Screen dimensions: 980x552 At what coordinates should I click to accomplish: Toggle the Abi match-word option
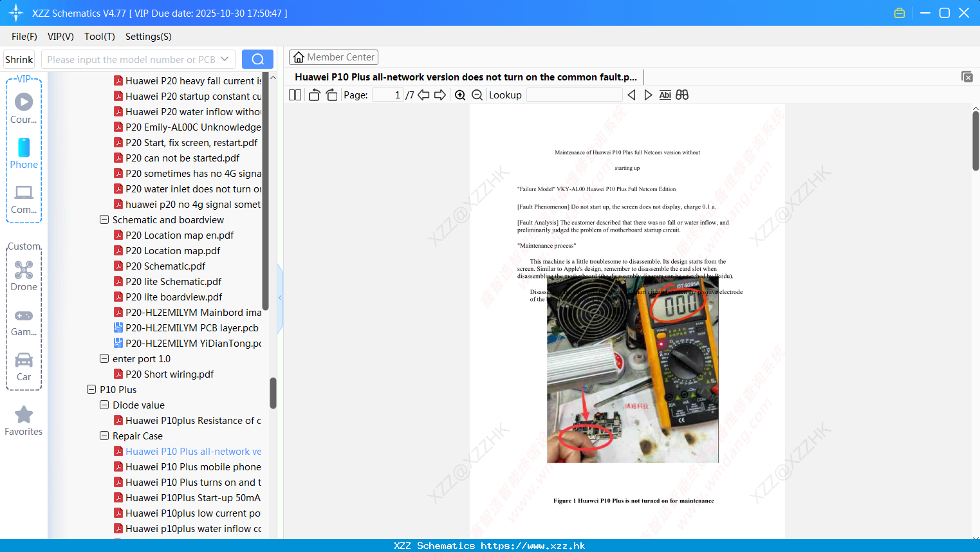click(665, 95)
